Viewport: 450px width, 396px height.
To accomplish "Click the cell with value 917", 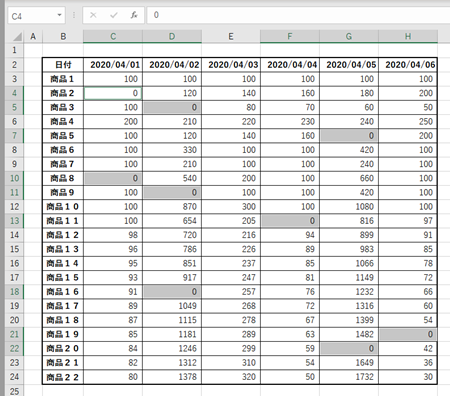I will tap(172, 278).
